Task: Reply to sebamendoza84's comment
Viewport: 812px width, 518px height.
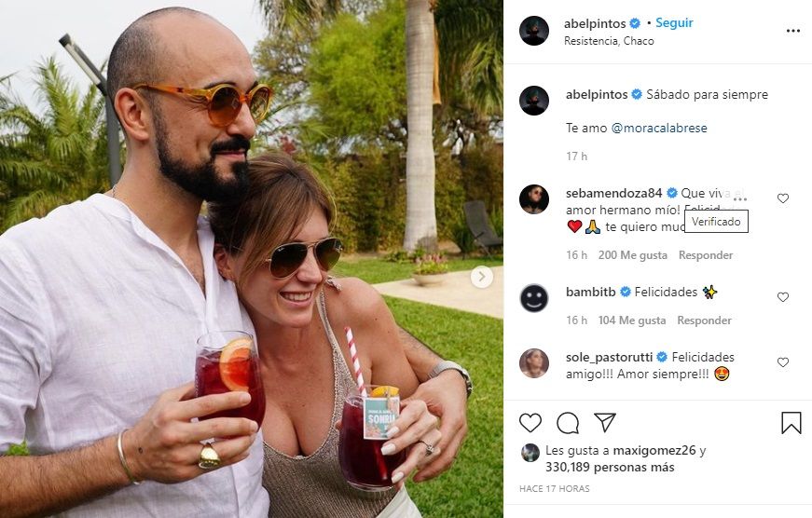Action: tap(706, 255)
